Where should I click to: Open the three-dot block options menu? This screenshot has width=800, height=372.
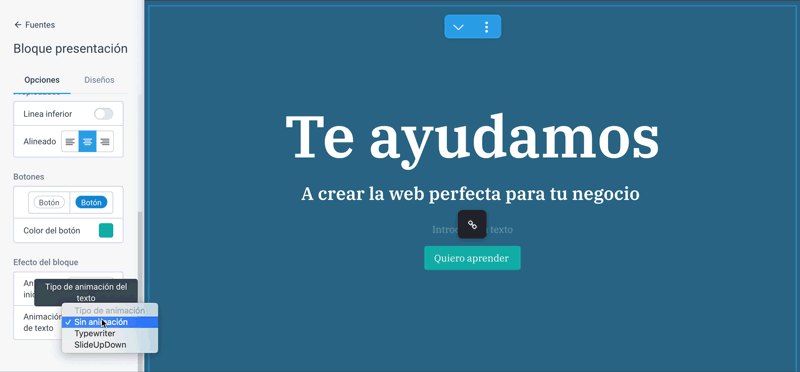point(486,27)
